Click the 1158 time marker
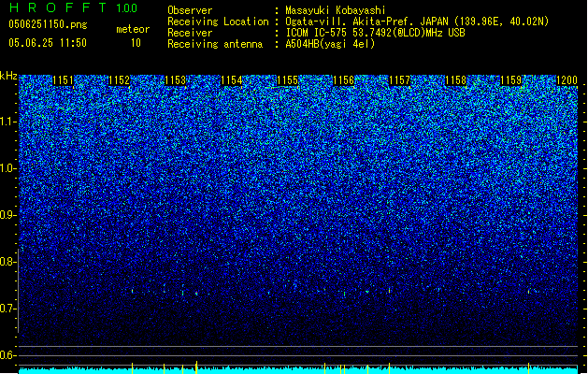The image size is (588, 374). tap(455, 80)
